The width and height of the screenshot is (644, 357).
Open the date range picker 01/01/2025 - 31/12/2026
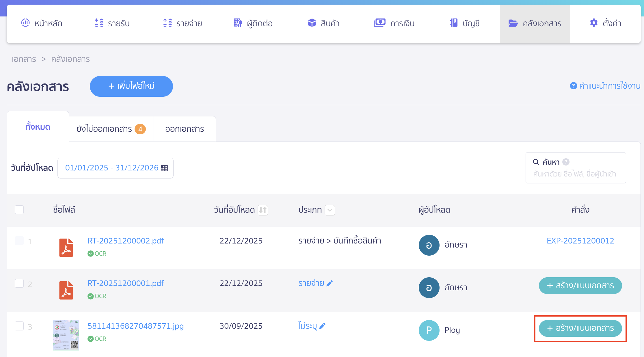112,168
